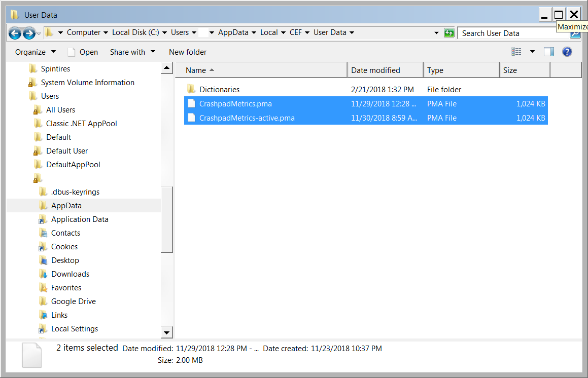Click CrashpadMetrics-active.pma file name
Screen dimensions: 588x378
coord(247,118)
